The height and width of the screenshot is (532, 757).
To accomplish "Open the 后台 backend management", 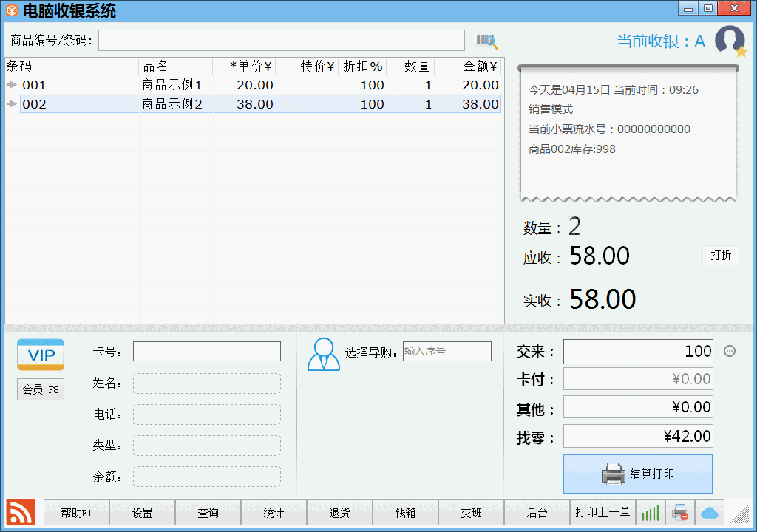I will click(537, 511).
